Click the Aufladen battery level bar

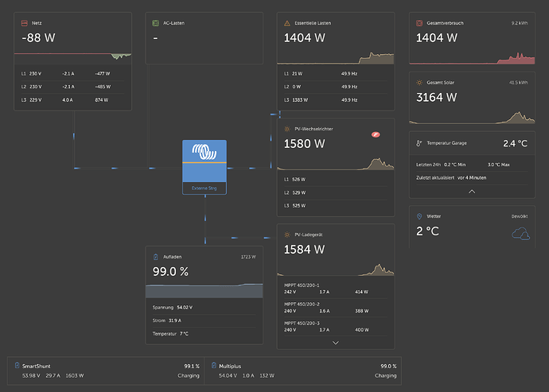click(x=204, y=290)
